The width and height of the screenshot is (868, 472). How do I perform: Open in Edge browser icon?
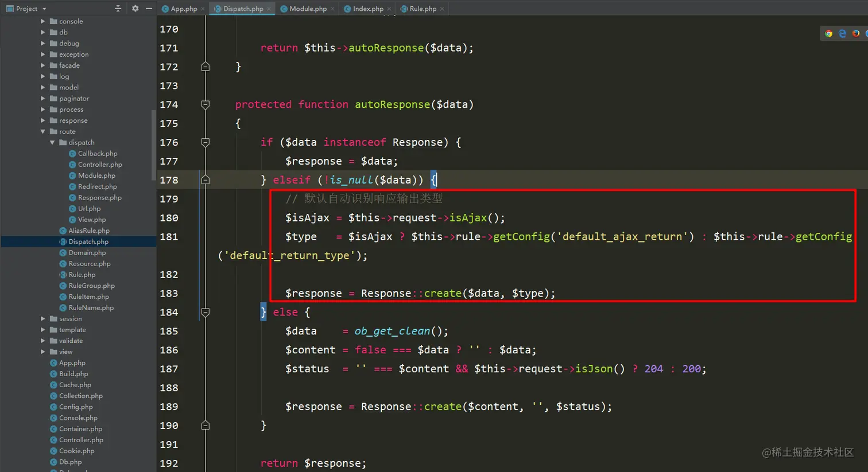[842, 33]
